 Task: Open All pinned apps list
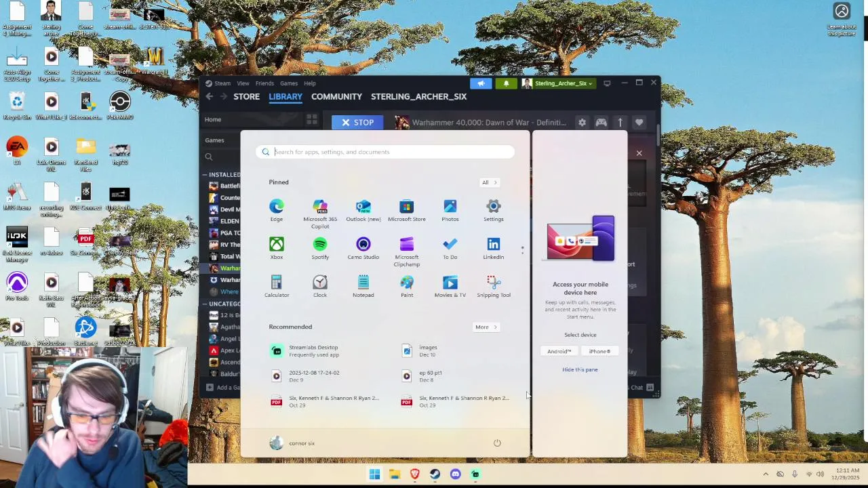tap(490, 182)
